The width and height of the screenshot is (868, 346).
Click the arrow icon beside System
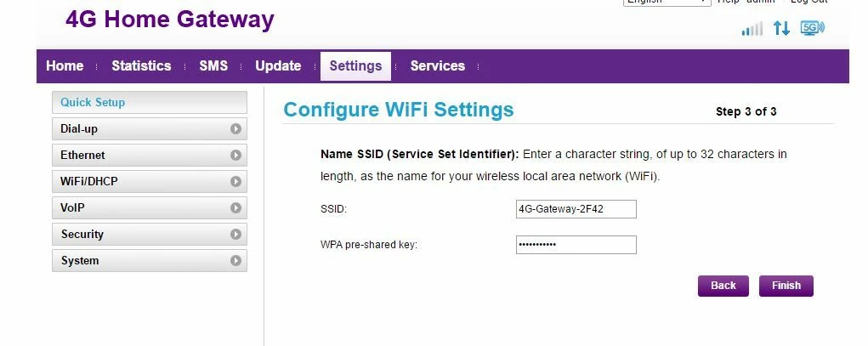(235, 261)
